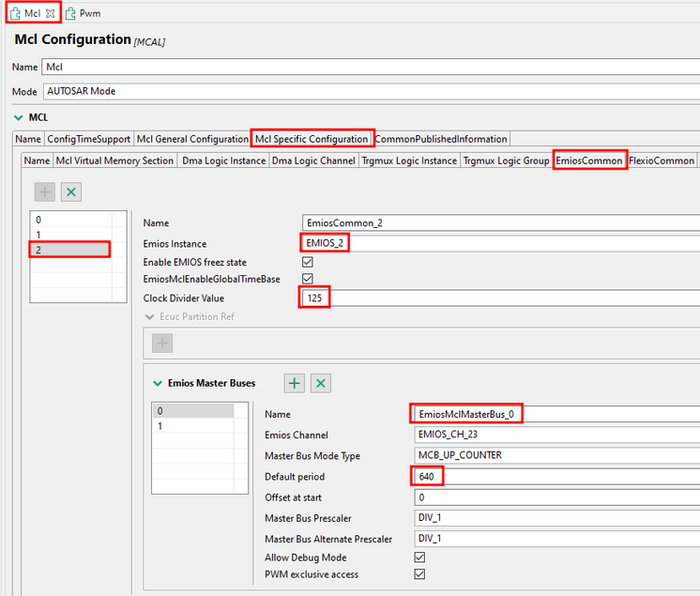Edit the EmiosCommon_2 name field
This screenshot has height=596, width=700.
[501, 223]
